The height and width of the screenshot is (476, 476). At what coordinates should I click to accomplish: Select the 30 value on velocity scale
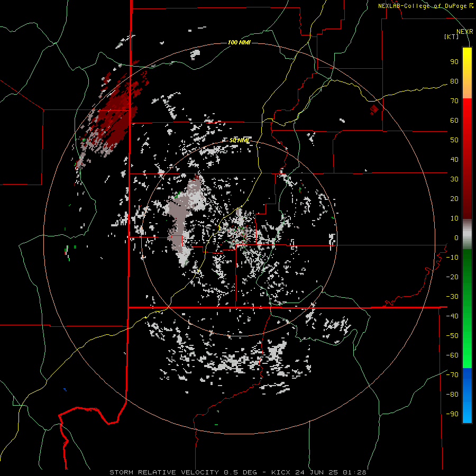coord(454,179)
